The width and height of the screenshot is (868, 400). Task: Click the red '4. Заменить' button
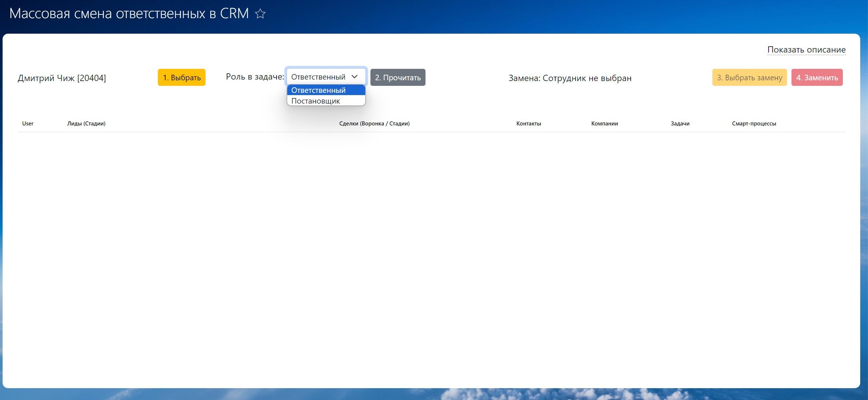click(x=817, y=78)
